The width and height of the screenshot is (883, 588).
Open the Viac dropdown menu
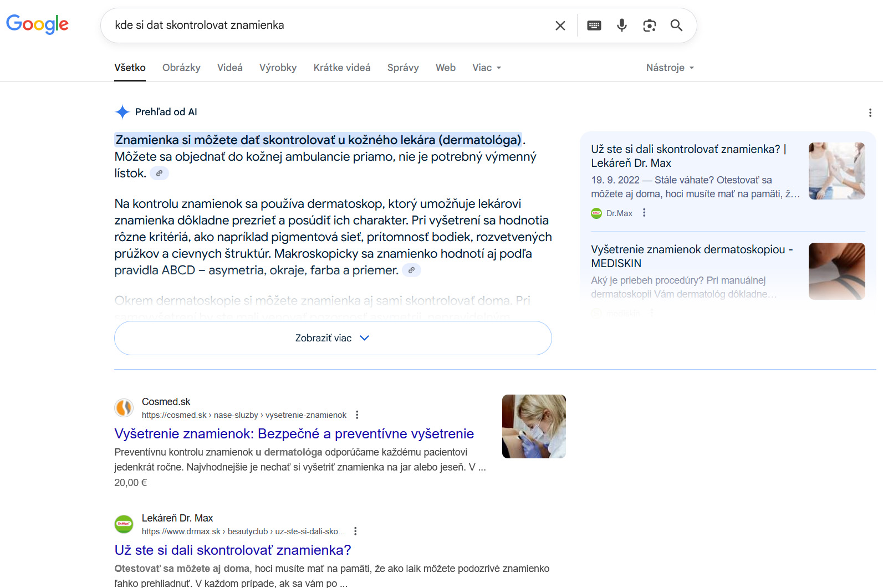[x=486, y=68]
